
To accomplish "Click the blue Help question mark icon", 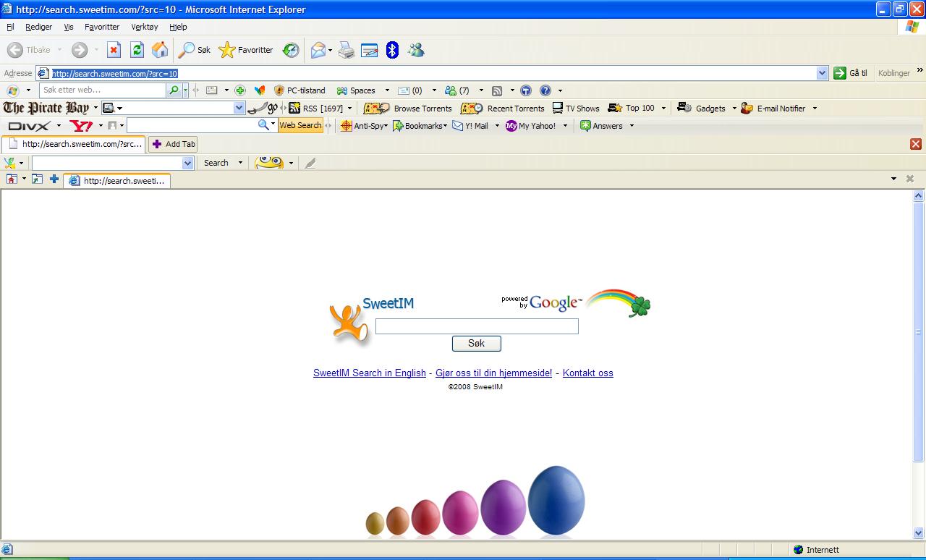I will pos(545,90).
